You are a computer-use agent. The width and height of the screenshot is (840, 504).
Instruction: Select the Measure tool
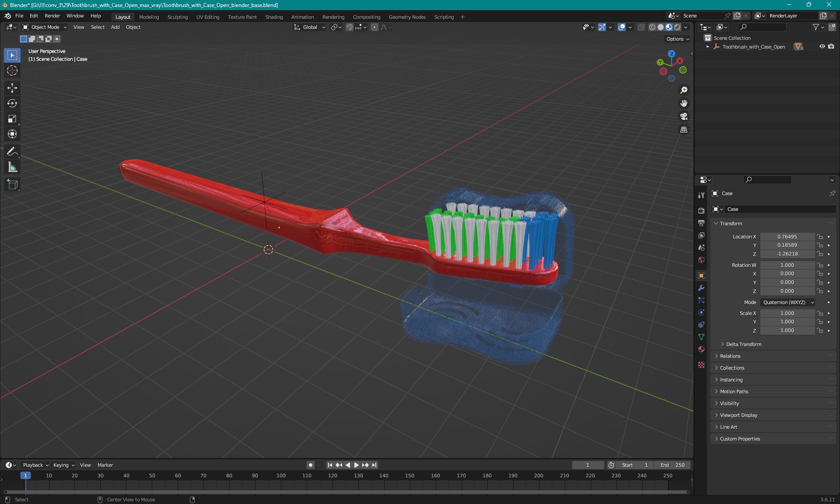point(12,167)
